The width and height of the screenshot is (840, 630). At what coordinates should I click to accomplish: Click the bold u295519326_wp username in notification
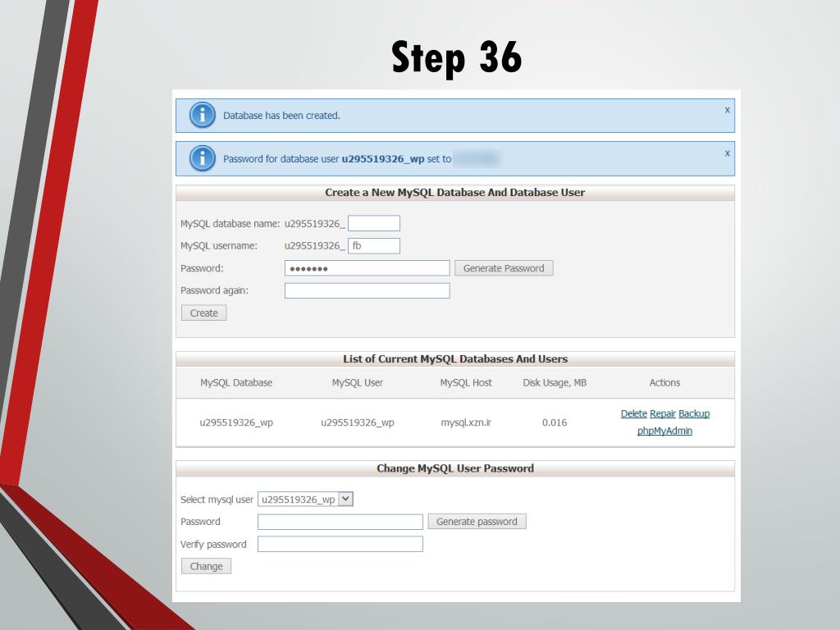pos(382,159)
